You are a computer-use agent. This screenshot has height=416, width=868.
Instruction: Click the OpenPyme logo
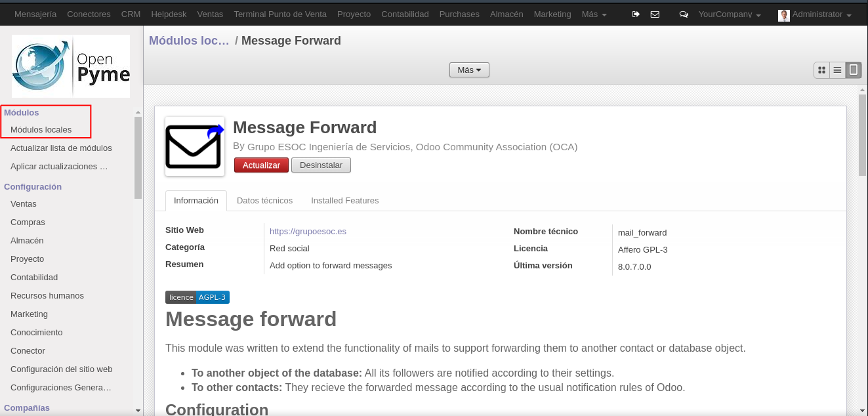pyautogui.click(x=71, y=66)
